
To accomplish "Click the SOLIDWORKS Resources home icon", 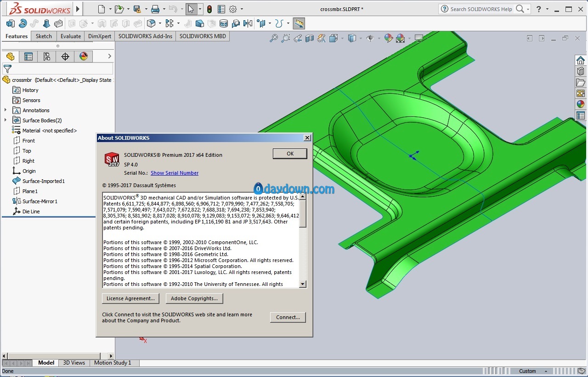I will [x=581, y=61].
